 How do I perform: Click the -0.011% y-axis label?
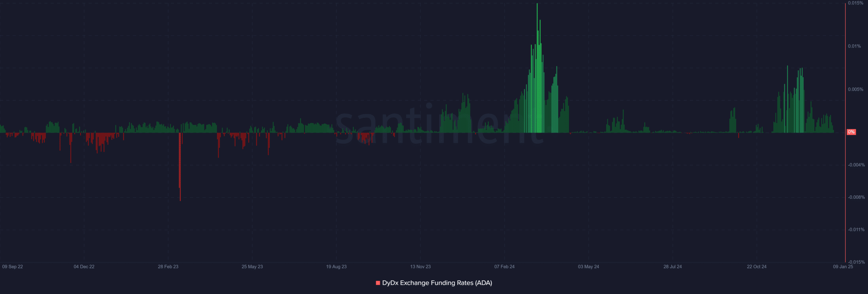856,230
